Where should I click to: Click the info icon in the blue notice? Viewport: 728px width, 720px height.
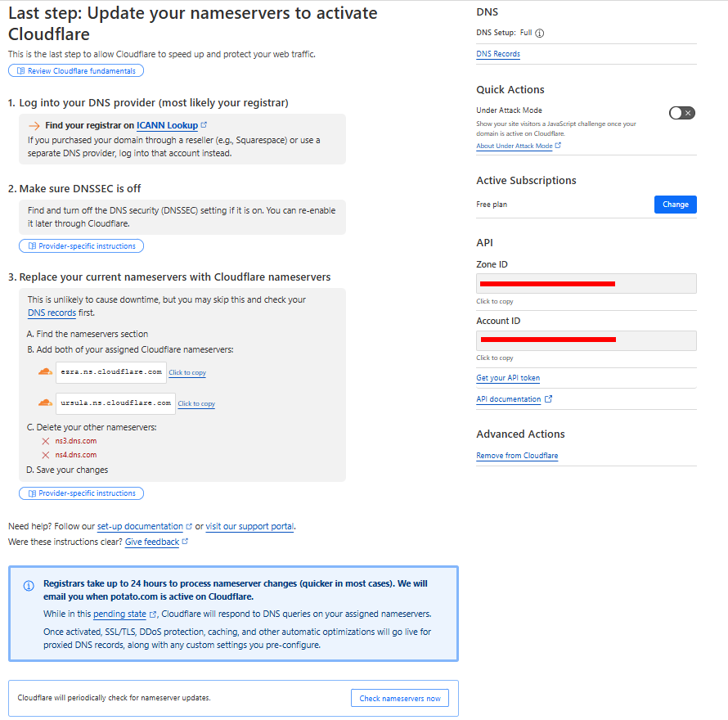29,586
